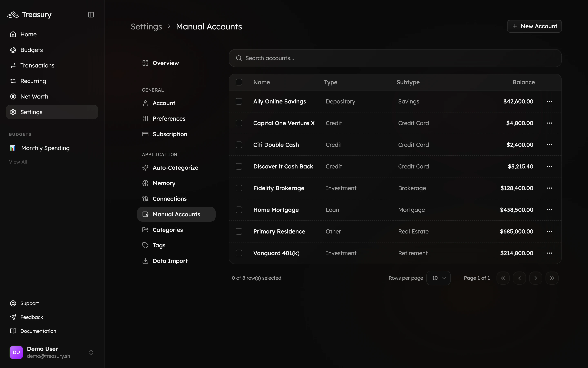The image size is (588, 368).
Task: Go to the next page
Action: pyautogui.click(x=536, y=278)
